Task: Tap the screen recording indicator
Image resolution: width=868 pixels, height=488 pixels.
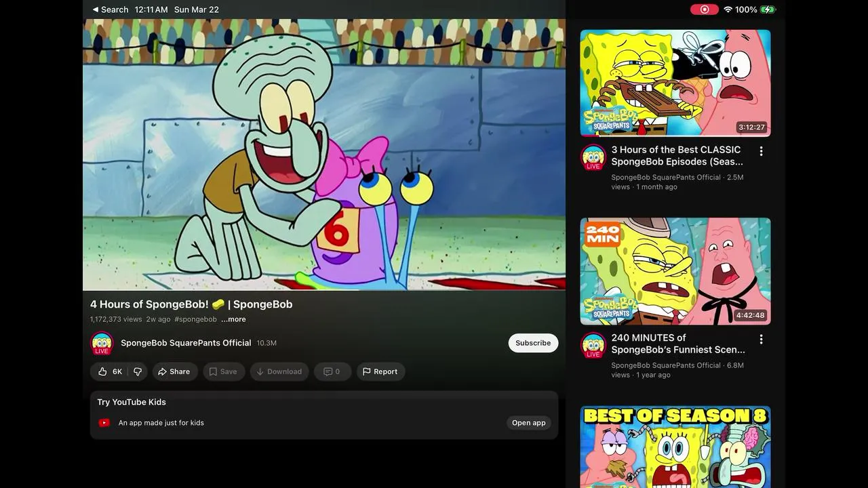Action: pos(705,9)
